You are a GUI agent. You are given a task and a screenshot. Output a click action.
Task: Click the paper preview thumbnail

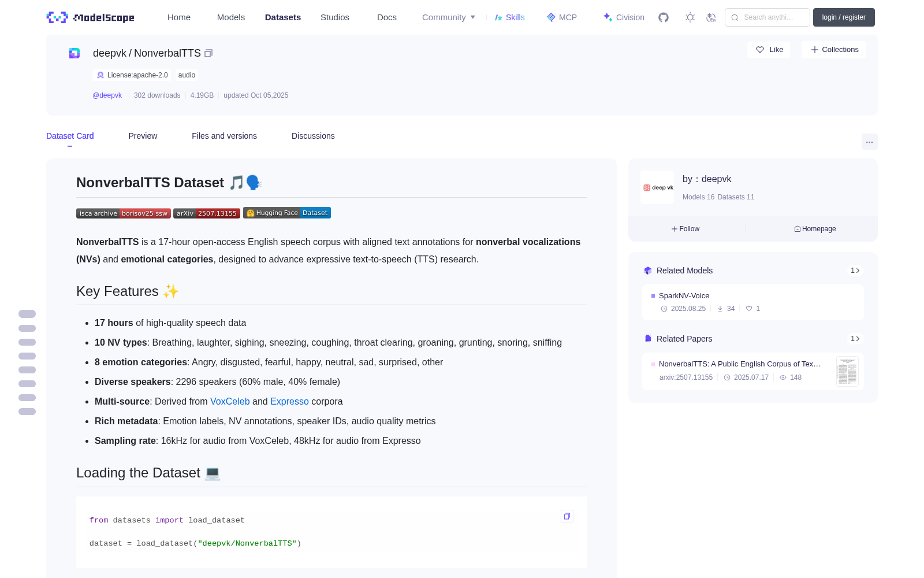(847, 371)
